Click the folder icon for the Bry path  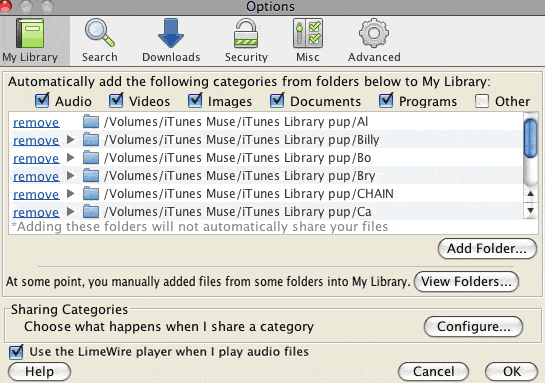[x=91, y=176]
